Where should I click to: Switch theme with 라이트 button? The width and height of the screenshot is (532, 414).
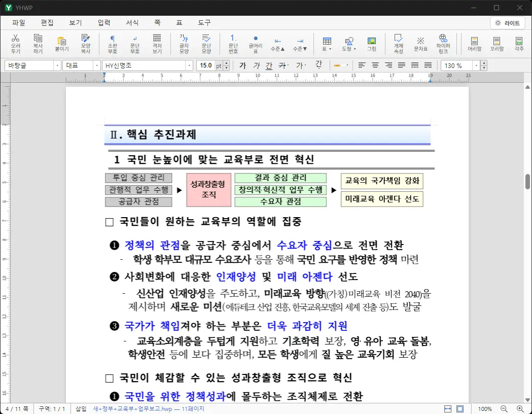(508, 23)
